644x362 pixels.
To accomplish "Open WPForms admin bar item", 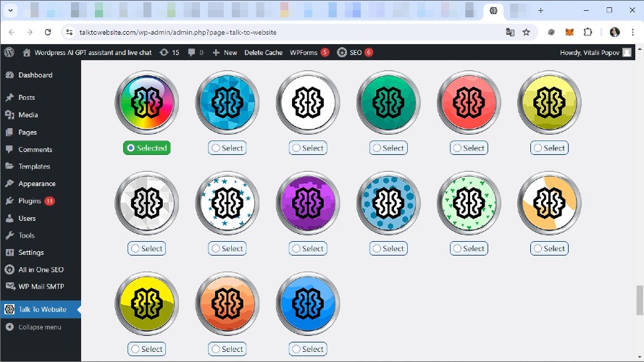I will click(x=309, y=53).
